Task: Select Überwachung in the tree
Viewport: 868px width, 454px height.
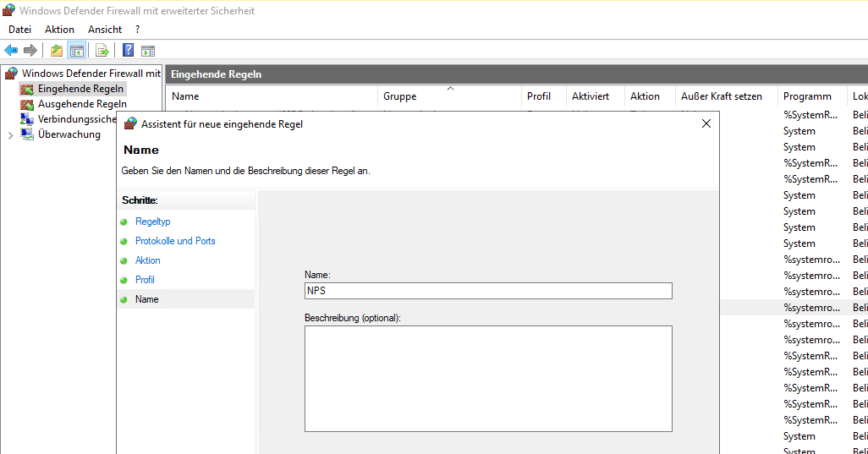Action: [x=69, y=134]
